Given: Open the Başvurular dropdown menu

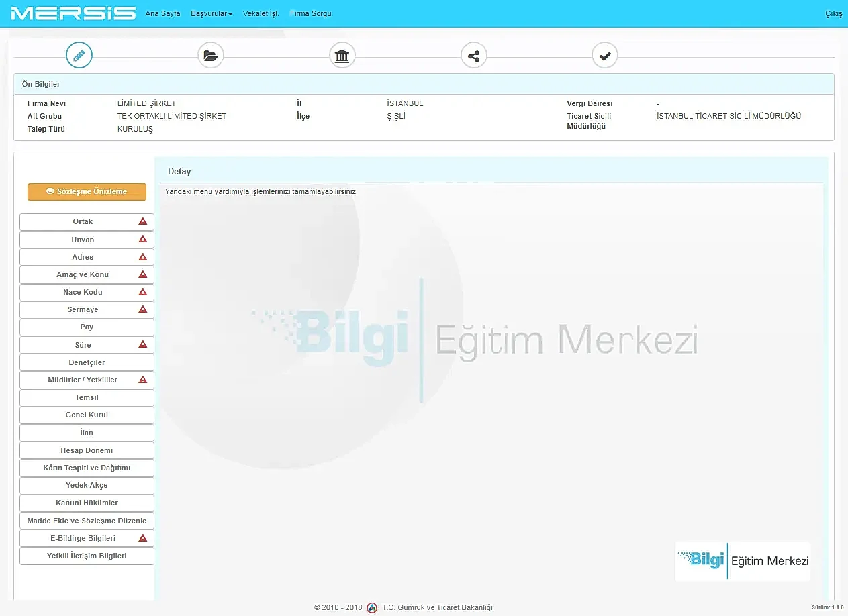Looking at the screenshot, I should click(x=211, y=13).
